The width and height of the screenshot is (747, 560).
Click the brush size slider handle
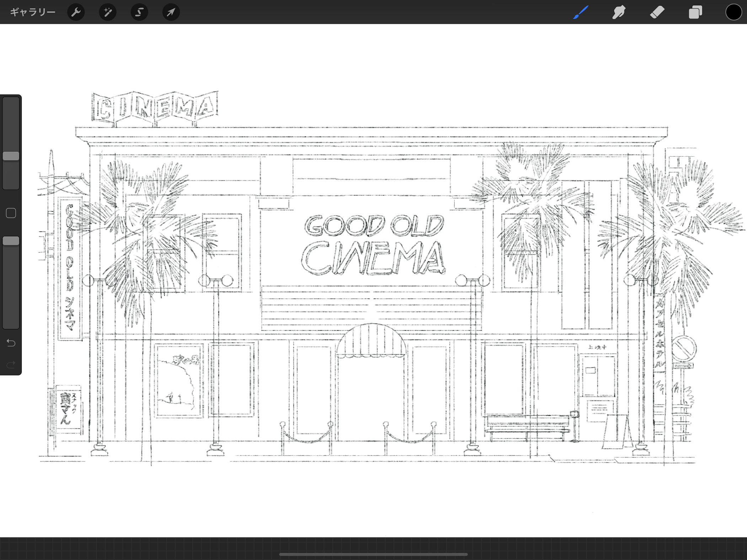click(11, 156)
